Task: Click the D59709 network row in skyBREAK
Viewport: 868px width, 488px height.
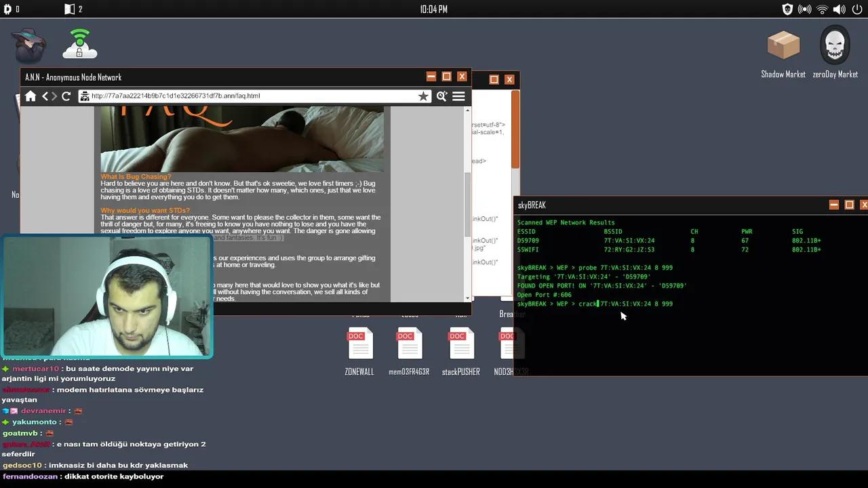Action: pos(669,241)
